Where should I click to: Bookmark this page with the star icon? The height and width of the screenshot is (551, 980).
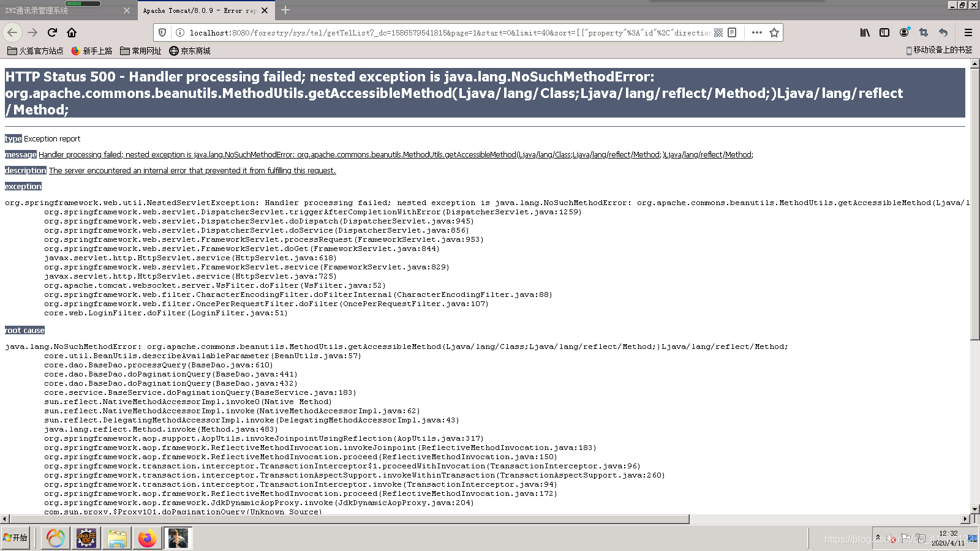coord(774,32)
